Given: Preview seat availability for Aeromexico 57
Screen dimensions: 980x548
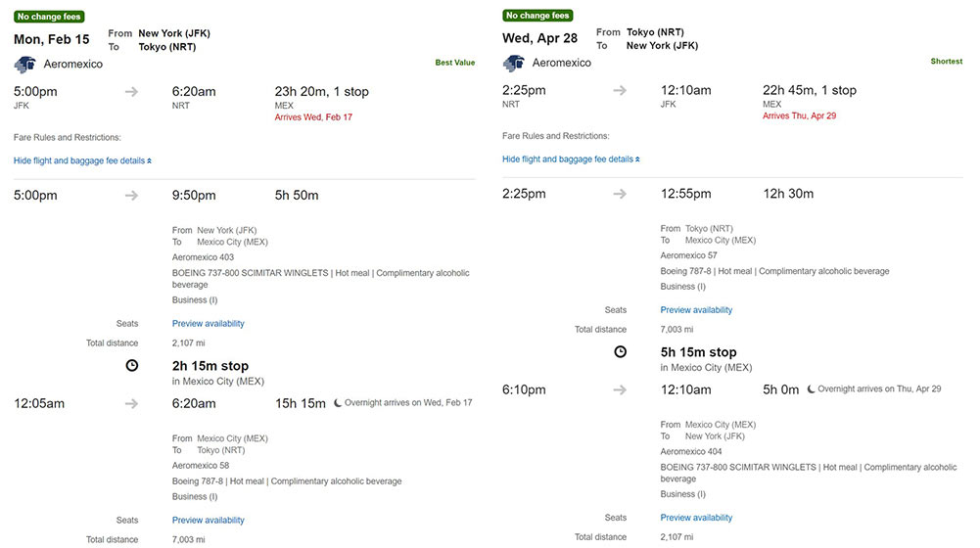Looking at the screenshot, I should 696,310.
